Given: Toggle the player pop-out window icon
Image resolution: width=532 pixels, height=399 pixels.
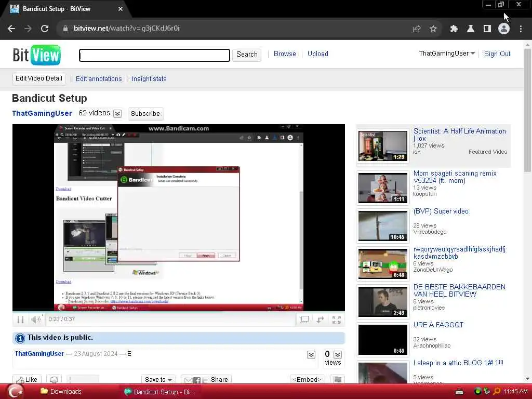Looking at the screenshot, I should [304, 320].
